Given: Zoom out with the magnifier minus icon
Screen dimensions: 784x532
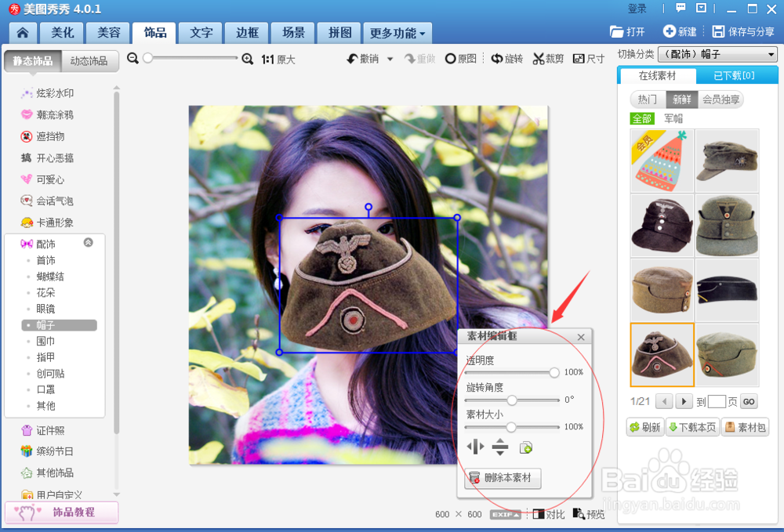Looking at the screenshot, I should pos(132,59).
